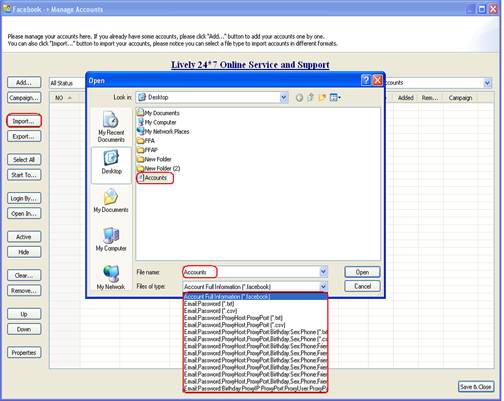Click the Up One Level folder icon
This screenshot has width=504, height=401.
pyautogui.click(x=311, y=97)
